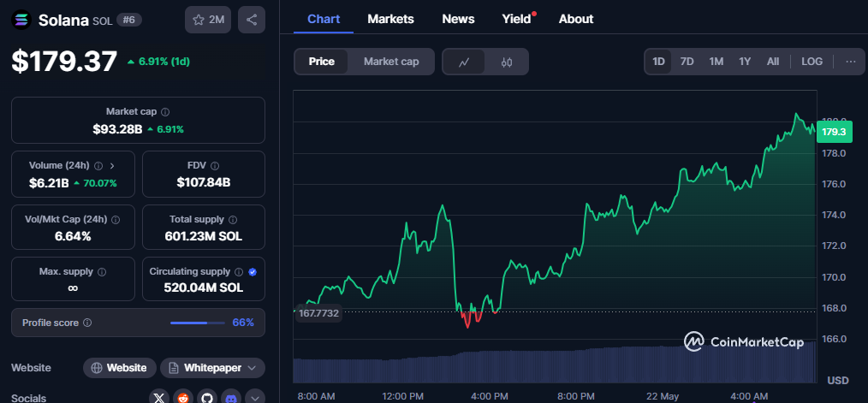
Task: Switch to line chart view
Action: click(x=464, y=62)
